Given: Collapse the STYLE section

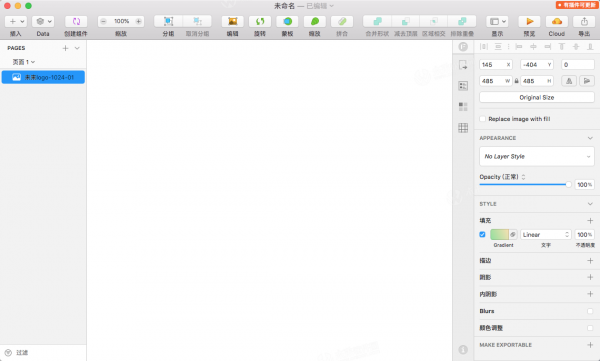Looking at the screenshot, I should (x=590, y=204).
